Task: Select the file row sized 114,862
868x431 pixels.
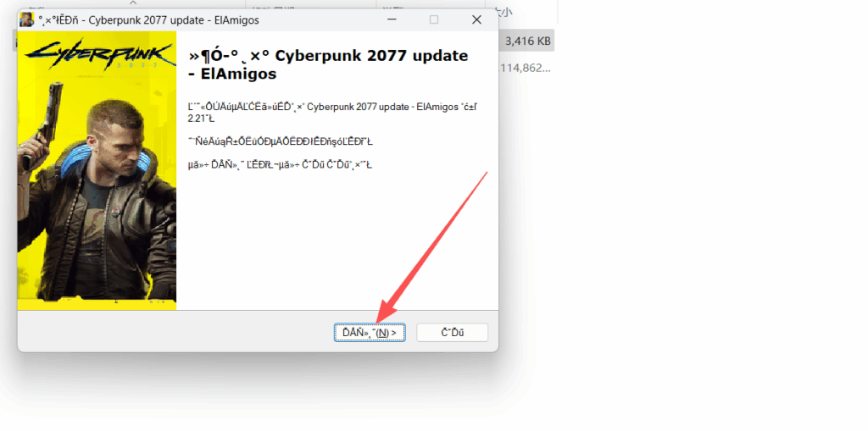Action: point(526,68)
